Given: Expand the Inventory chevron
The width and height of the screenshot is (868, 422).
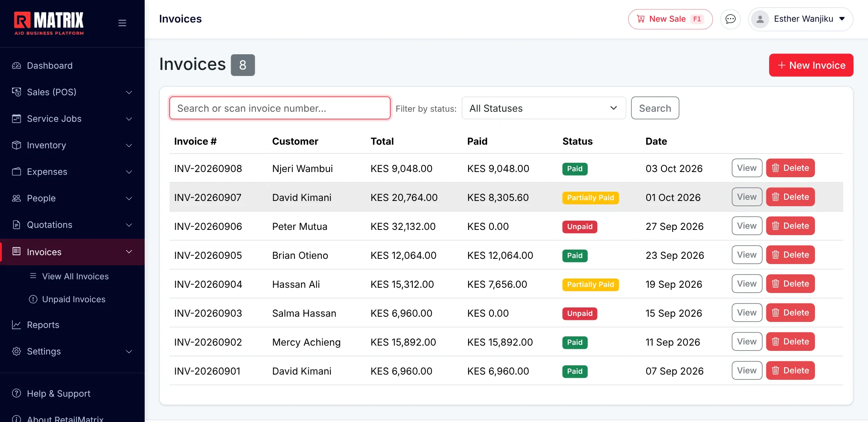Looking at the screenshot, I should click(129, 145).
